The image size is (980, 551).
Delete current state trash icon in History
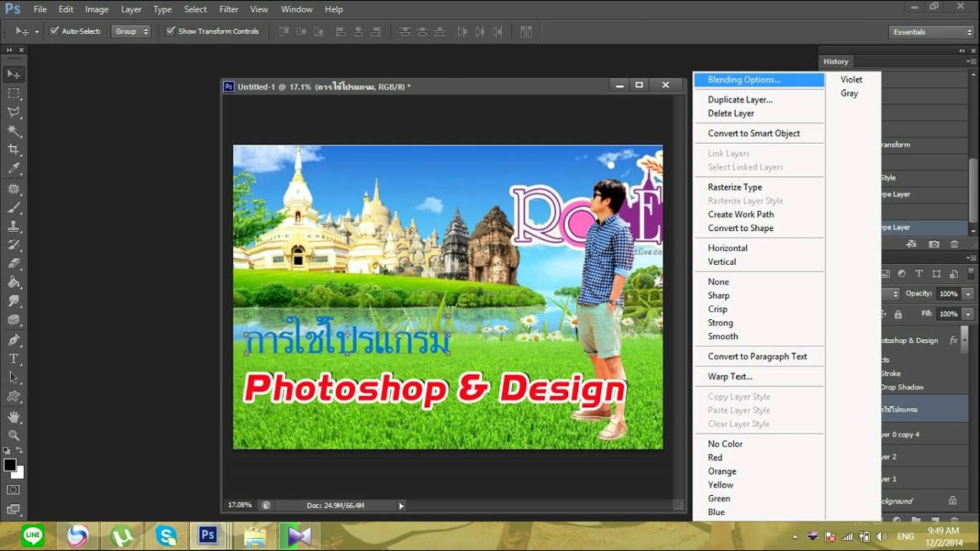point(954,244)
